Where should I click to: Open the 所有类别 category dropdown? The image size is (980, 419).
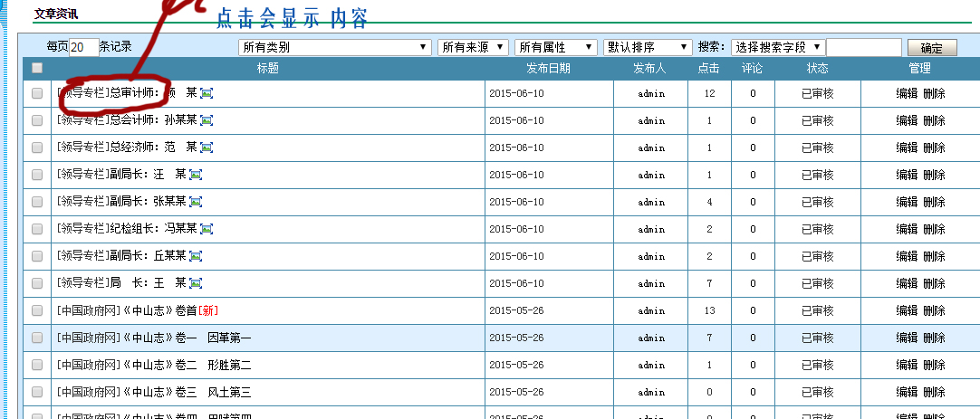334,47
